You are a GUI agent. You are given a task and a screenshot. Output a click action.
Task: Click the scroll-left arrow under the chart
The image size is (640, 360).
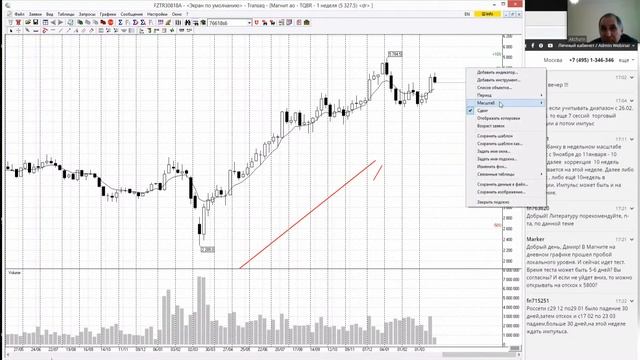(x=8, y=355)
